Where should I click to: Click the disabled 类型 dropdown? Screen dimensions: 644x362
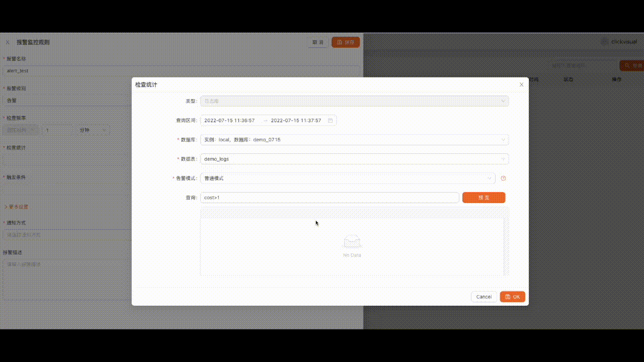(x=354, y=101)
